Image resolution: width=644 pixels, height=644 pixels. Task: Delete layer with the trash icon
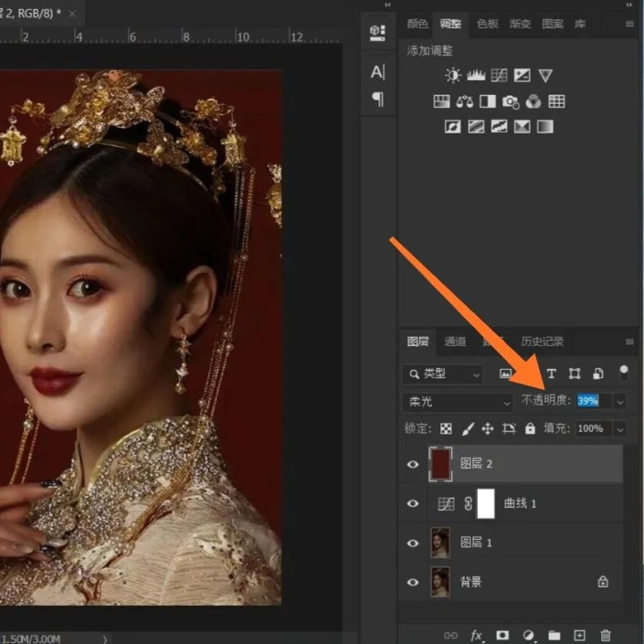pyautogui.click(x=606, y=636)
